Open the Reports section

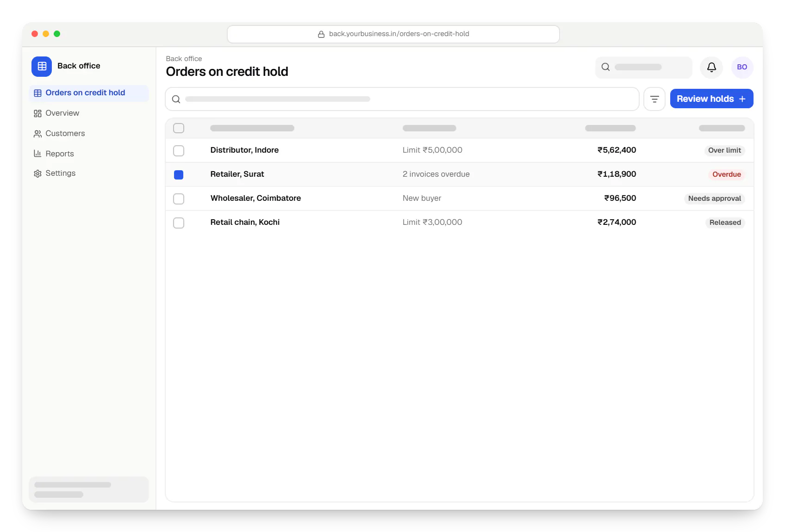point(89,154)
